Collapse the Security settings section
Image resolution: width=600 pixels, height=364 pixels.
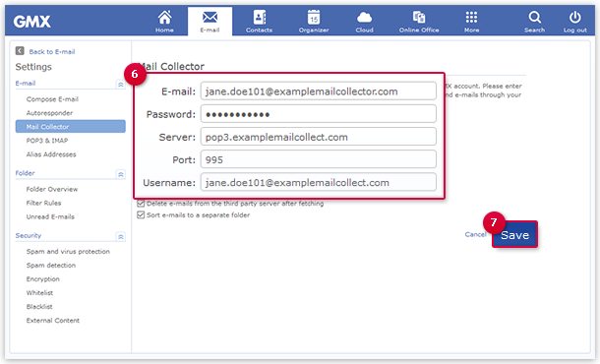pyautogui.click(x=121, y=237)
